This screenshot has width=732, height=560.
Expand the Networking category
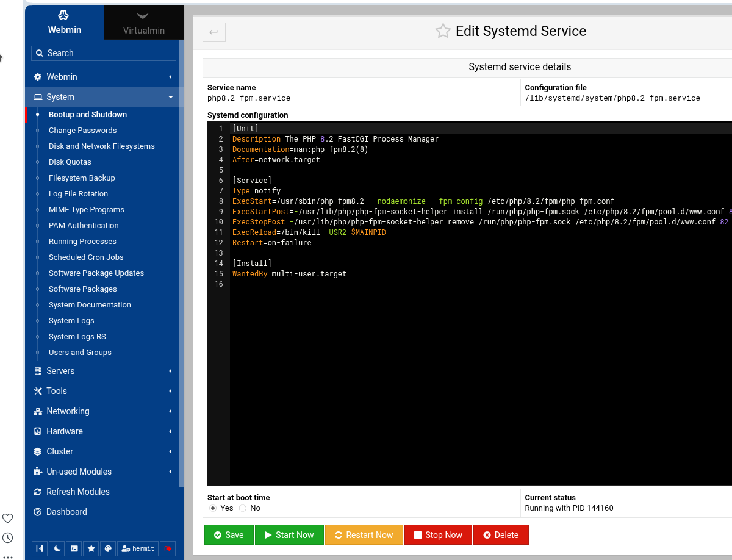[x=104, y=411]
